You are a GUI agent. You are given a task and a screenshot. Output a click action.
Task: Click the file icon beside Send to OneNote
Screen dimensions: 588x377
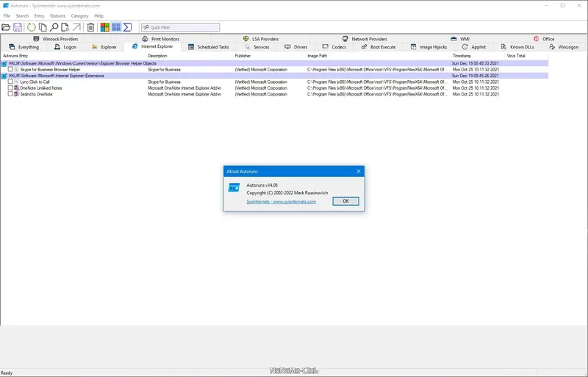pyautogui.click(x=16, y=94)
